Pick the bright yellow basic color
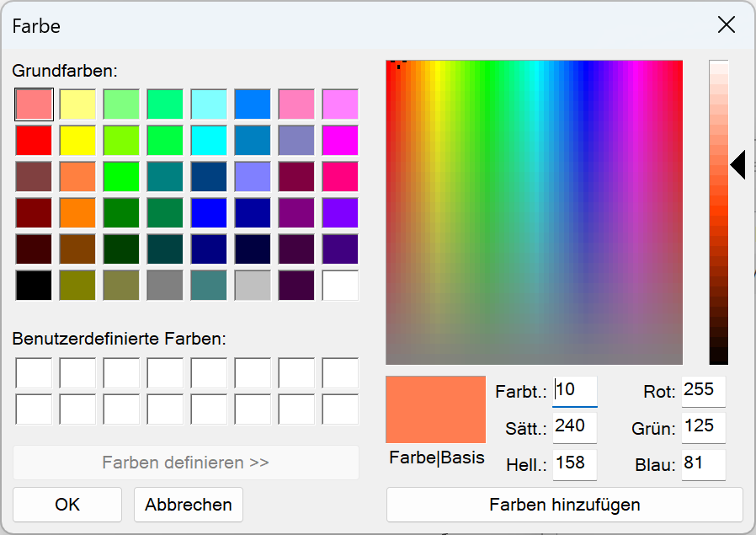The height and width of the screenshot is (535, 756). click(x=77, y=140)
